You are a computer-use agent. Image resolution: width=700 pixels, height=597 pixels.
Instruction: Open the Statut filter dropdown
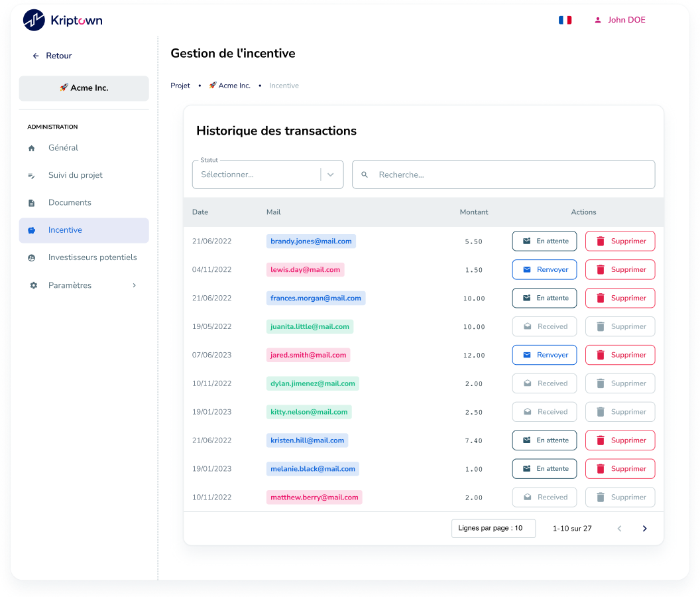click(267, 174)
